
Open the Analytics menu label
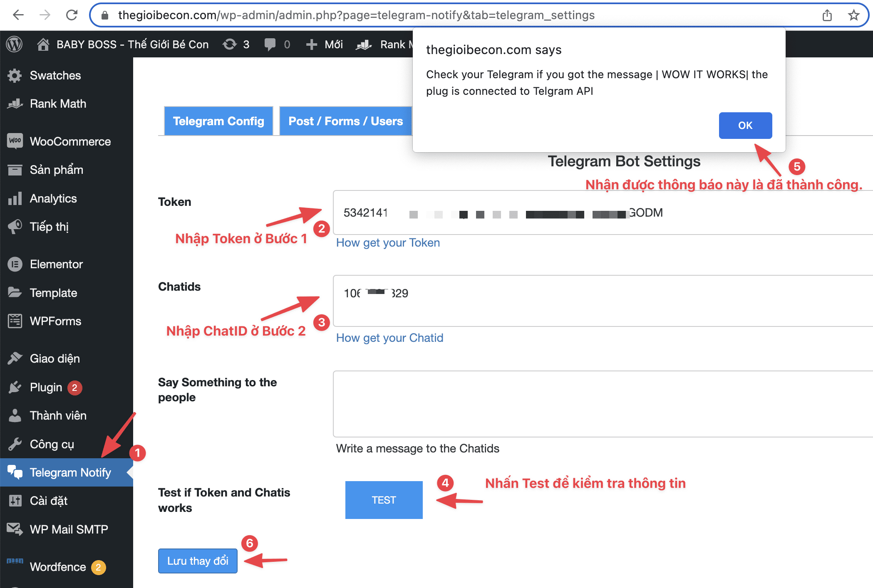pyautogui.click(x=53, y=198)
